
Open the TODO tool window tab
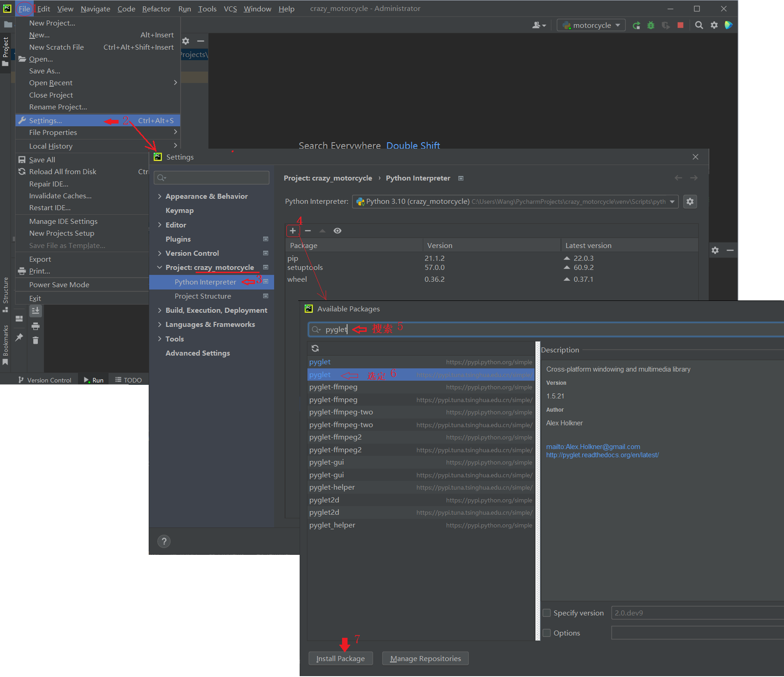[x=129, y=380]
